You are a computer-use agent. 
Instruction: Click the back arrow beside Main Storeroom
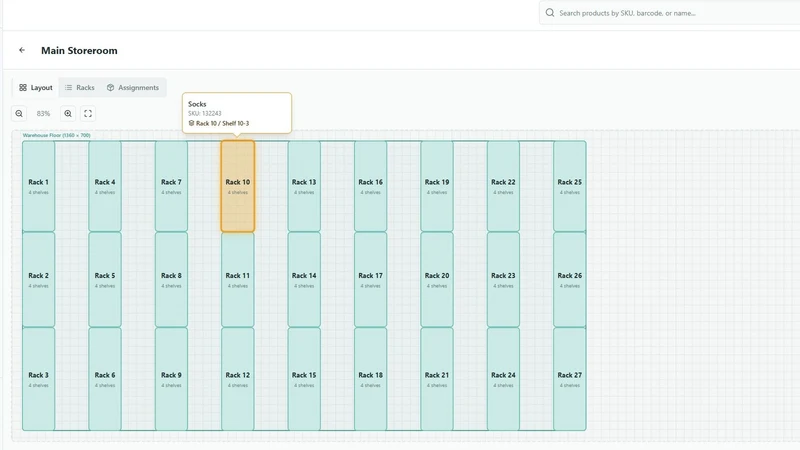coord(22,50)
